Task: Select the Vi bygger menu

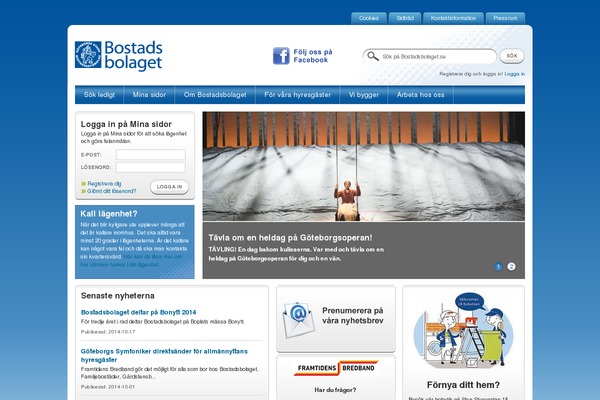Action: point(364,95)
